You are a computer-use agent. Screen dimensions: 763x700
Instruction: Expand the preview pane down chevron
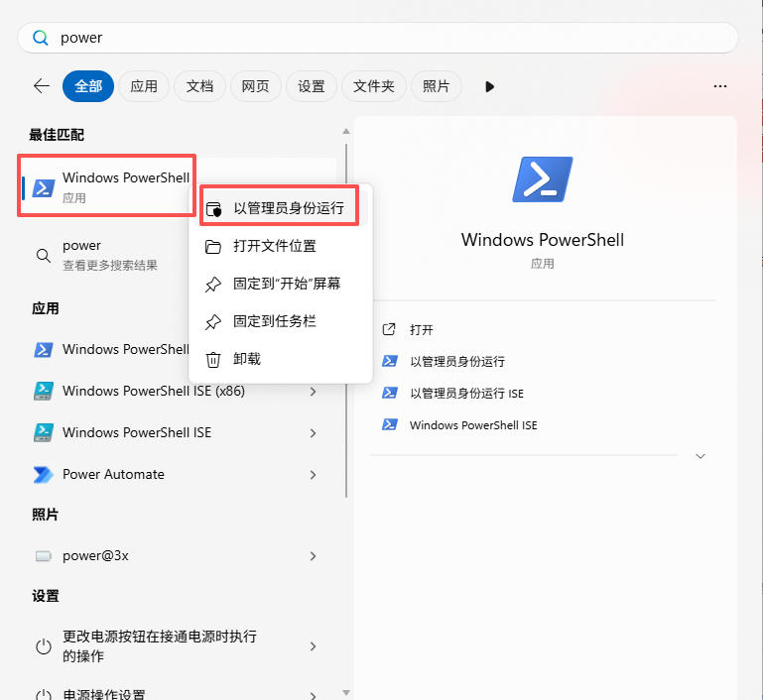point(700,456)
